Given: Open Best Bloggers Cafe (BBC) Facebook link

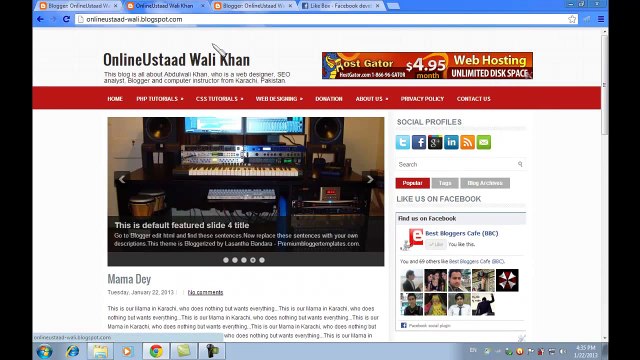Looking at the screenshot, I should click(x=462, y=233).
